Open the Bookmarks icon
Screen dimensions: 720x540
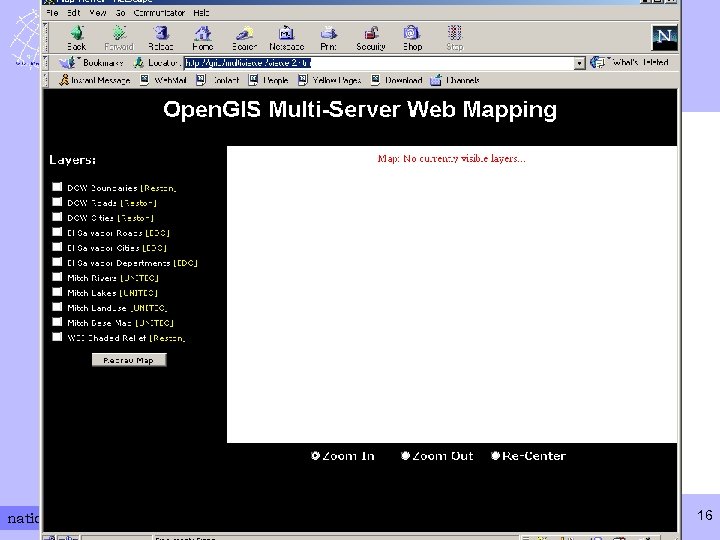[68, 62]
